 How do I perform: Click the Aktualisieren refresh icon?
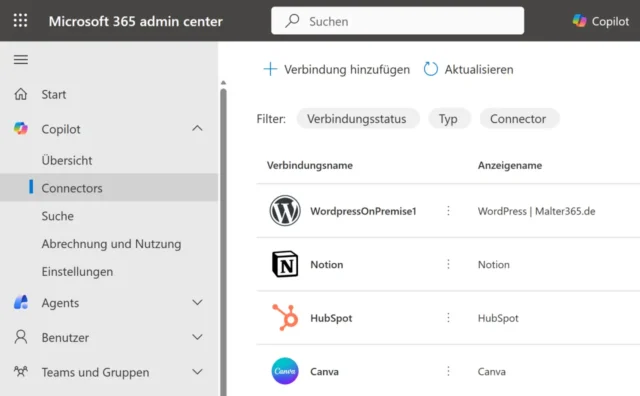431,69
